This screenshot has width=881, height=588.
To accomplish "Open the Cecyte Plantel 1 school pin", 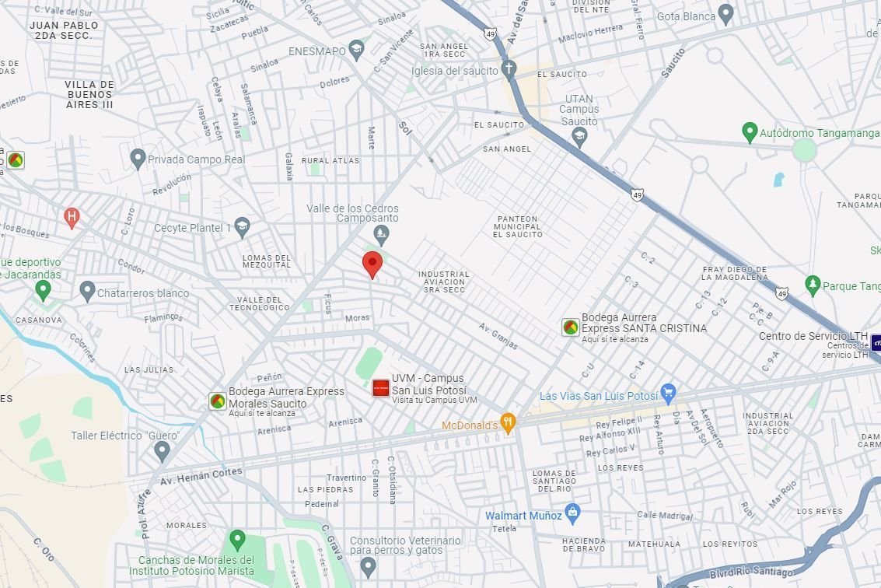I will click(x=242, y=228).
